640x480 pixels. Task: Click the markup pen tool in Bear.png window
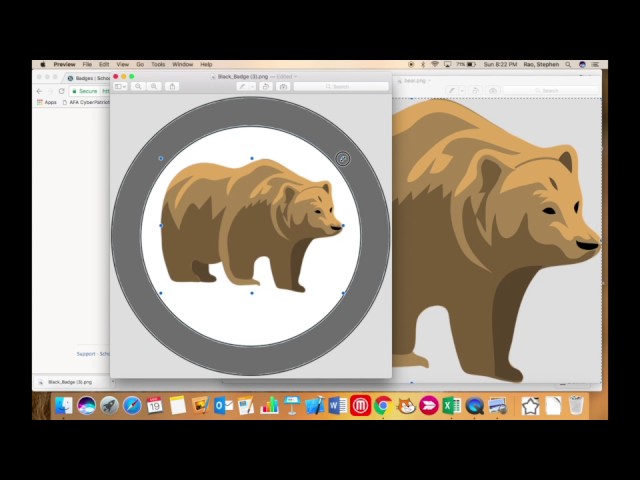click(452, 91)
